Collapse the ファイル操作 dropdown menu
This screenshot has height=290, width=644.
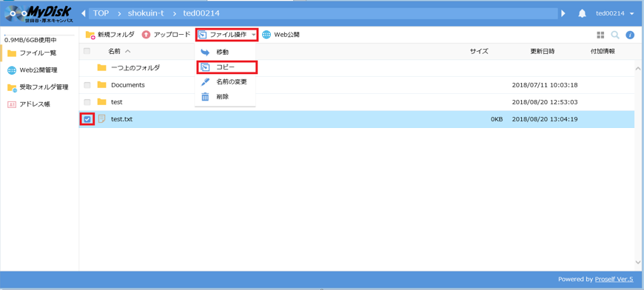227,35
